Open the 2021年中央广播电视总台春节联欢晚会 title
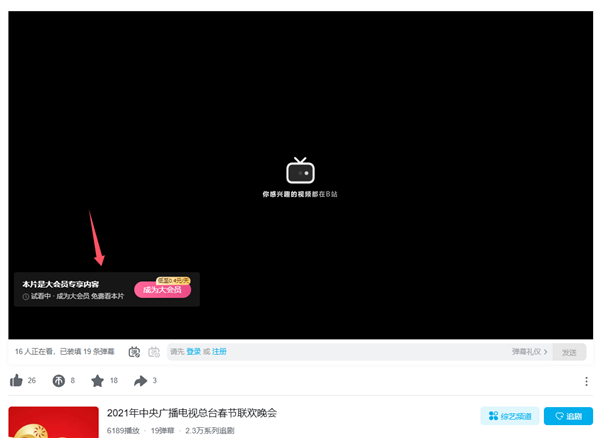This screenshot has height=438, width=600. [x=191, y=413]
